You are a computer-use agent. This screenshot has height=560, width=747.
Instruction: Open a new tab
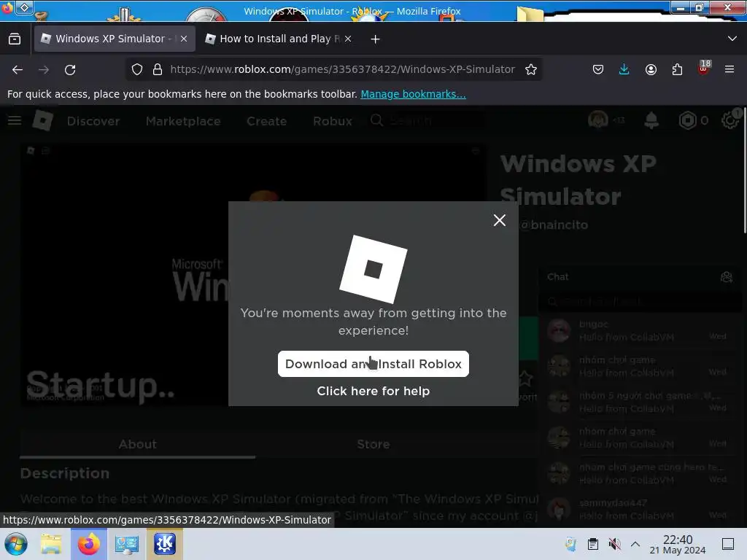(x=376, y=39)
